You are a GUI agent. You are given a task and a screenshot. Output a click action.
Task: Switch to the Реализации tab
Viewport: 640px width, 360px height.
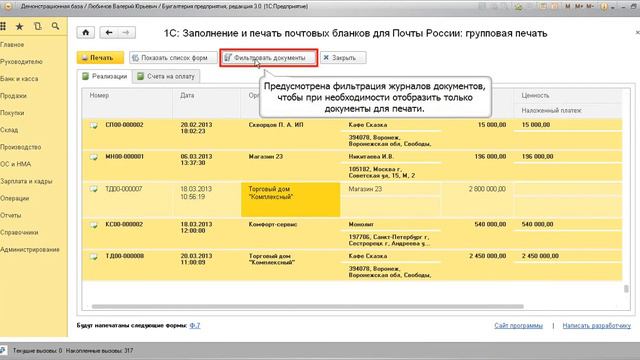[x=105, y=76]
